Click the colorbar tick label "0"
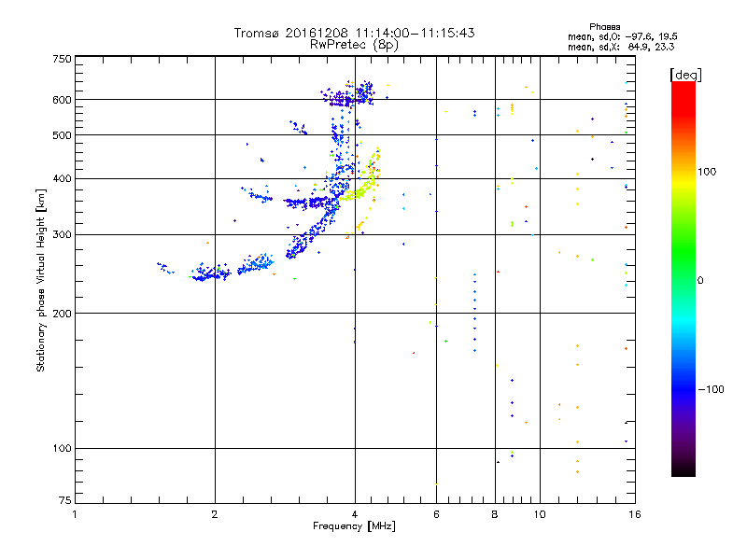This screenshot has height=560, width=747. click(700, 281)
